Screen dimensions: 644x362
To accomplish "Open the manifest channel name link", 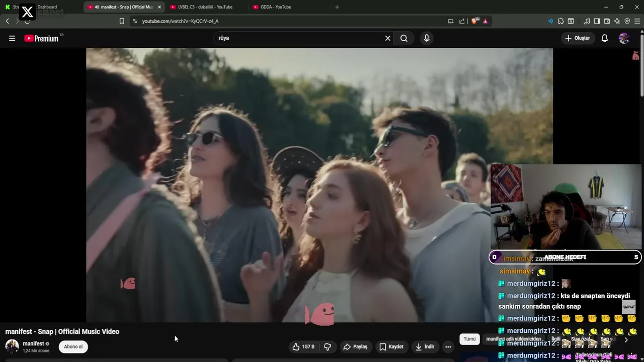I will [x=33, y=344].
